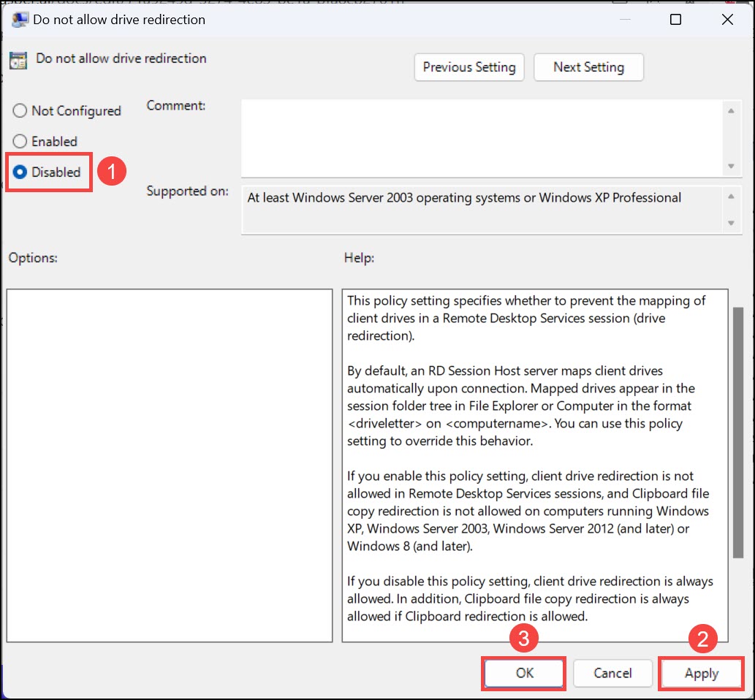Screen dimensions: 755x700
Task: Open the Next Setting
Action: 588,67
